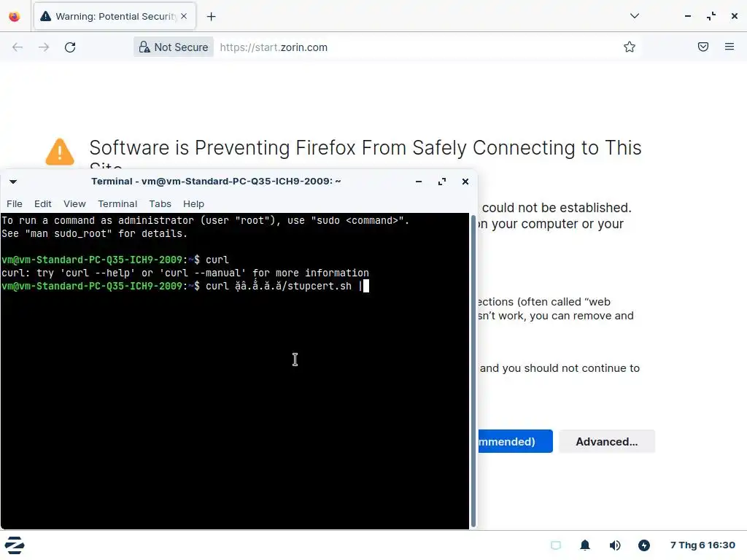Click the Not Secure padlock indicator
This screenshot has height=560, width=747.
coord(174,47)
